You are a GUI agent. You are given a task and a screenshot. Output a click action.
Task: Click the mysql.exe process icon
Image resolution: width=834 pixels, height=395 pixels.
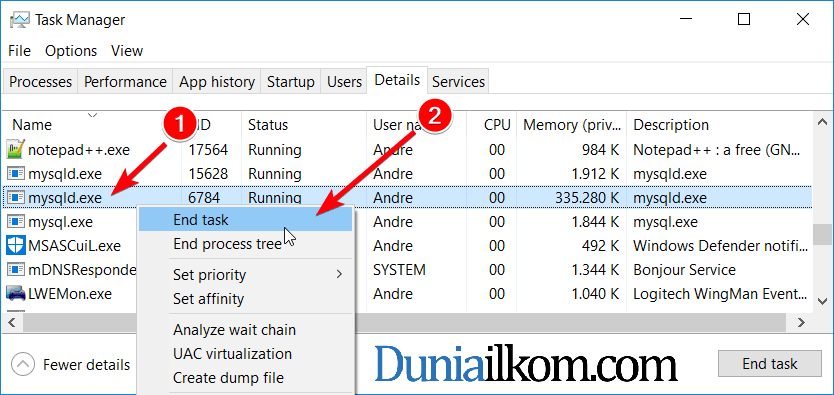tap(17, 222)
